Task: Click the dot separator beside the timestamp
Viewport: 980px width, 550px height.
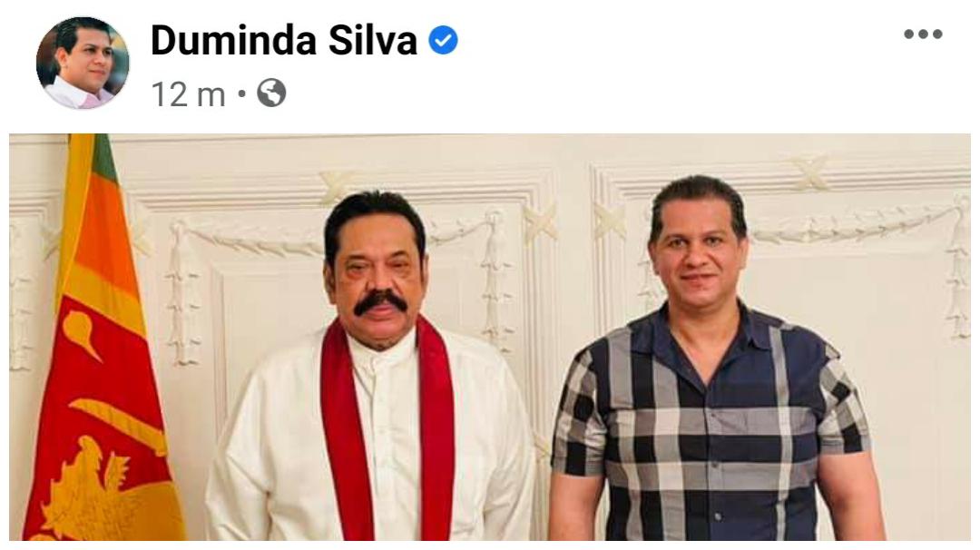Action: point(241,94)
